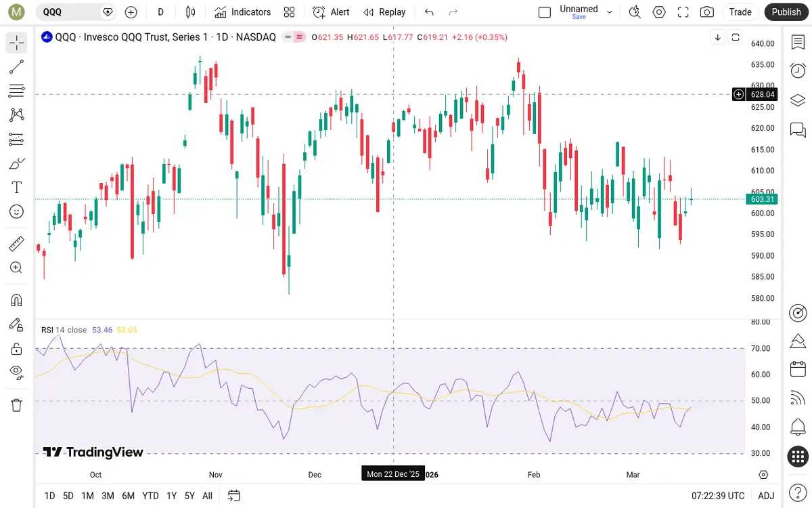The width and height of the screenshot is (812, 508).
Task: Activate the zoom in tool
Action: [x=17, y=268]
